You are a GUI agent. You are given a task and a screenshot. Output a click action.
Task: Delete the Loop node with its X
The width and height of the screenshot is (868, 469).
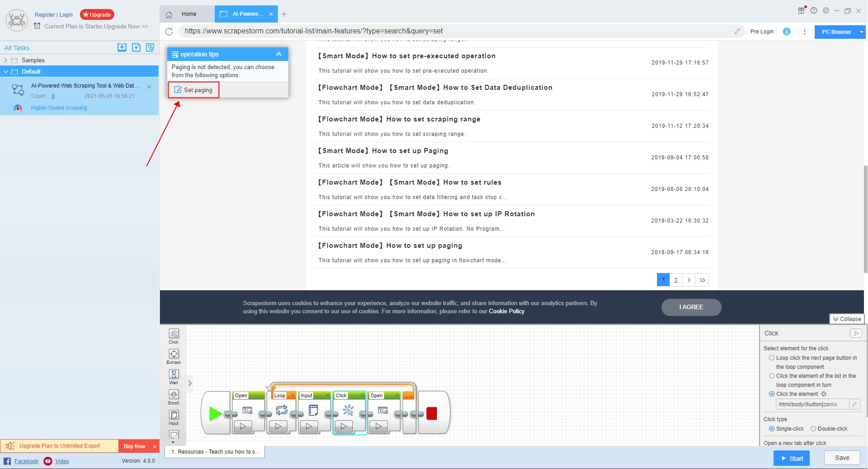coord(292,395)
